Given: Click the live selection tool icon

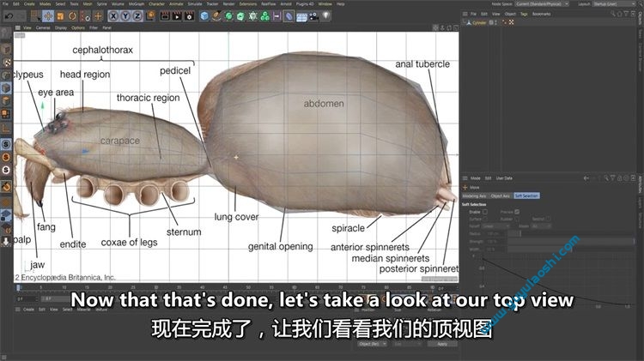Looking at the screenshot, I should [x=36, y=16].
